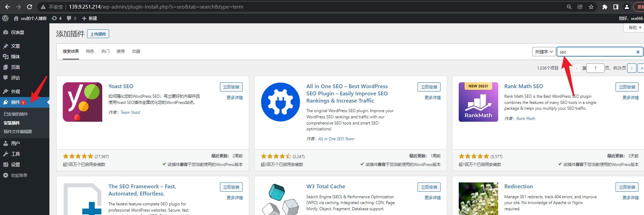Open the browser zoom magnifier icon
This screenshot has height=215, width=644.
[569, 7]
